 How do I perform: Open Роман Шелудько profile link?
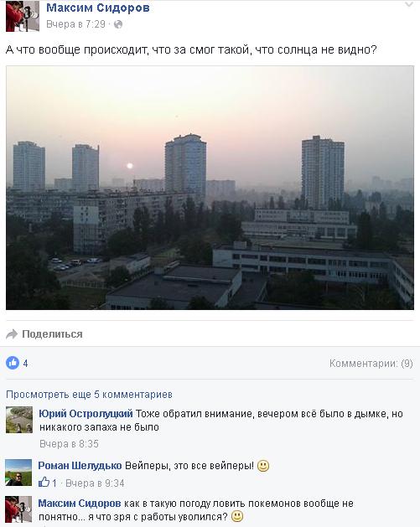[x=80, y=466]
